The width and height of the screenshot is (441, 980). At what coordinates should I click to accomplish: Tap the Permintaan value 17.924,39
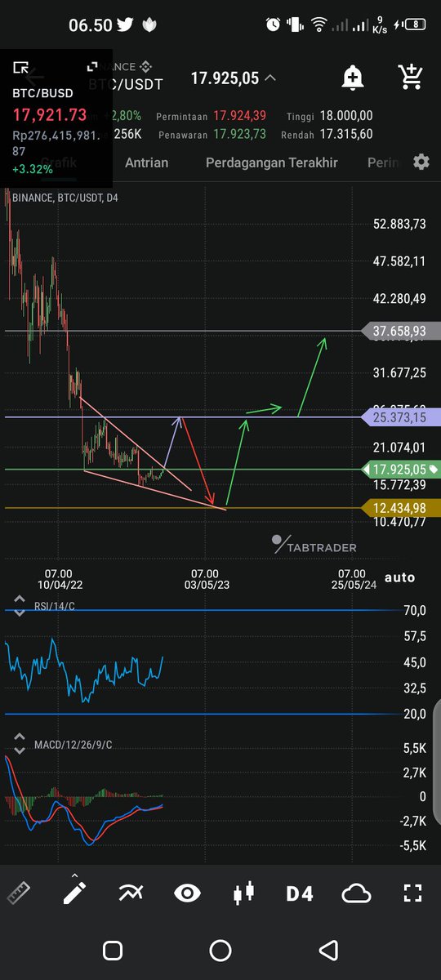point(239,117)
